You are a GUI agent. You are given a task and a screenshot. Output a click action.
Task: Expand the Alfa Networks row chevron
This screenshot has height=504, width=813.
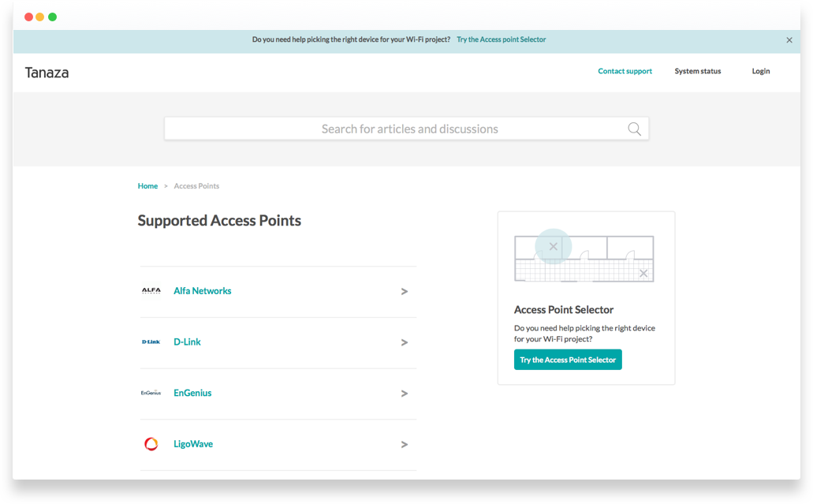pyautogui.click(x=405, y=292)
